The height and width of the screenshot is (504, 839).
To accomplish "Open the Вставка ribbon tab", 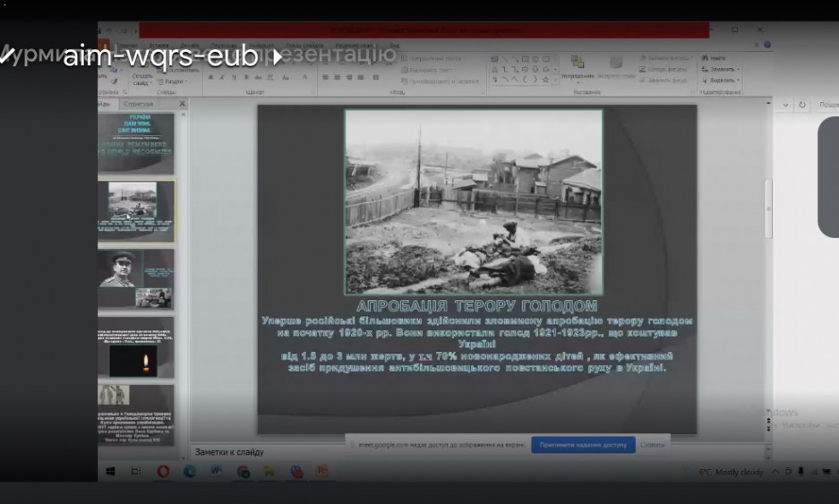I will click(x=158, y=46).
